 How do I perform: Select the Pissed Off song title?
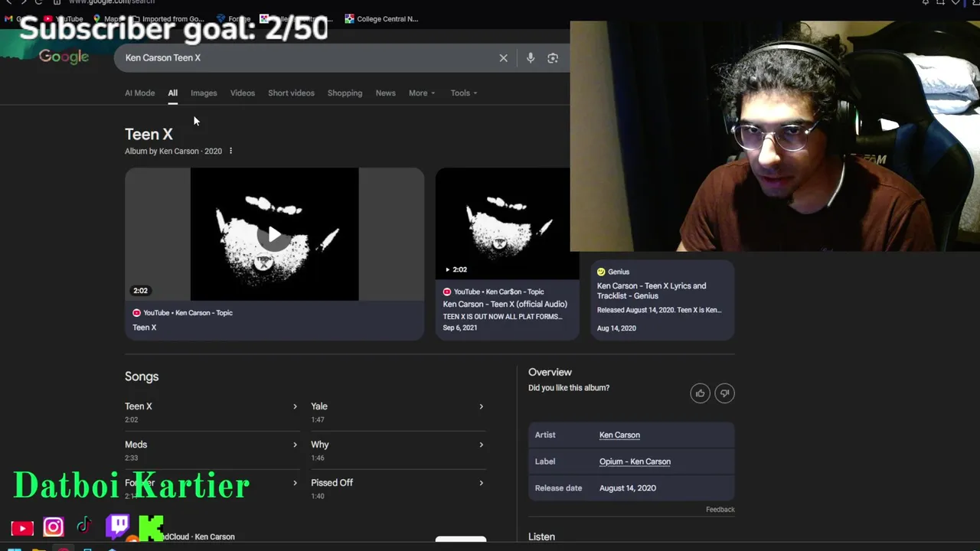332,483
